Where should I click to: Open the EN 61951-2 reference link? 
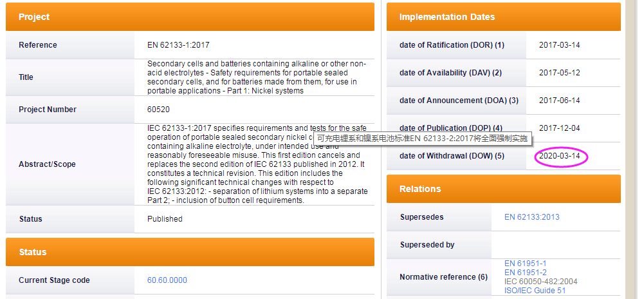pos(526,273)
